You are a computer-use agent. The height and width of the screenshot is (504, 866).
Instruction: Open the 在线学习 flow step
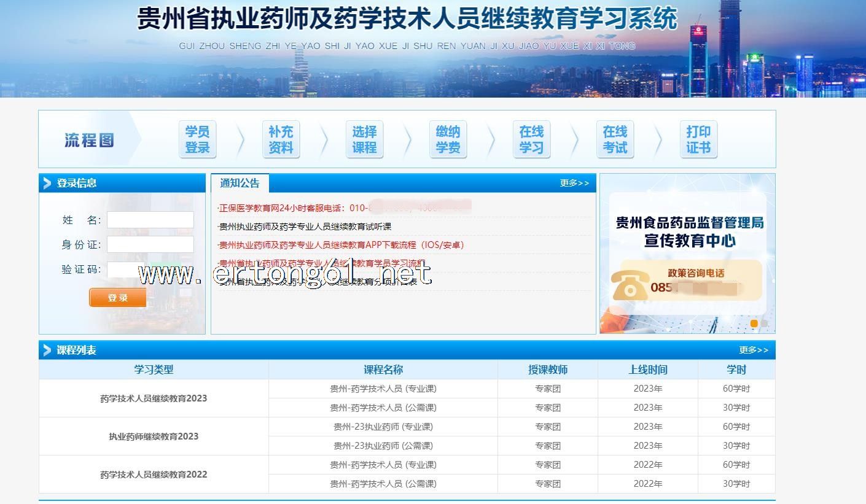tap(531, 139)
